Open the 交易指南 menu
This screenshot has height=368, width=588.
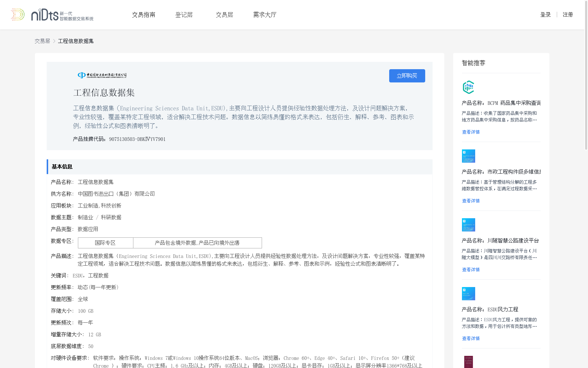tap(144, 15)
